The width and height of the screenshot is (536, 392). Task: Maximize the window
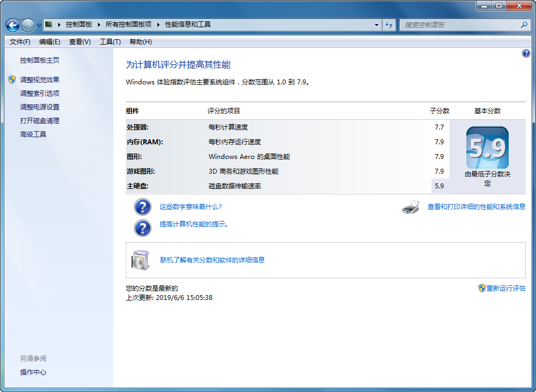click(x=499, y=5)
